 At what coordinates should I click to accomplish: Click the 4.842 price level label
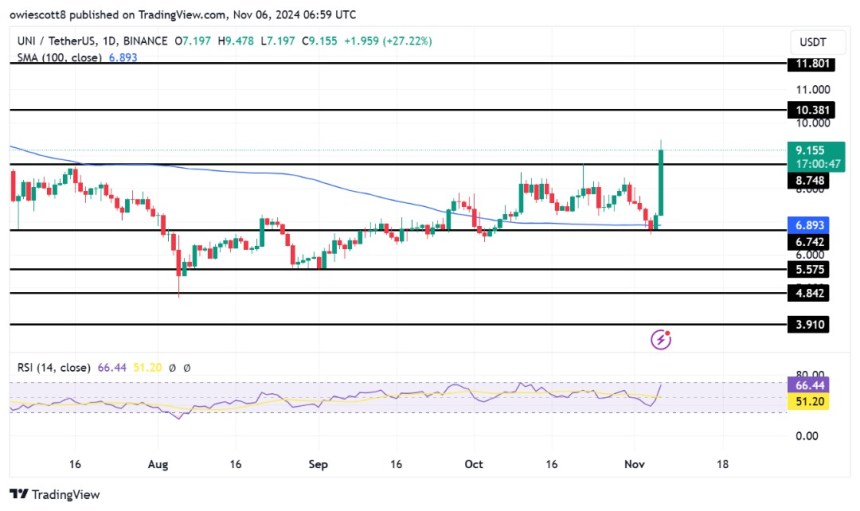[809, 293]
